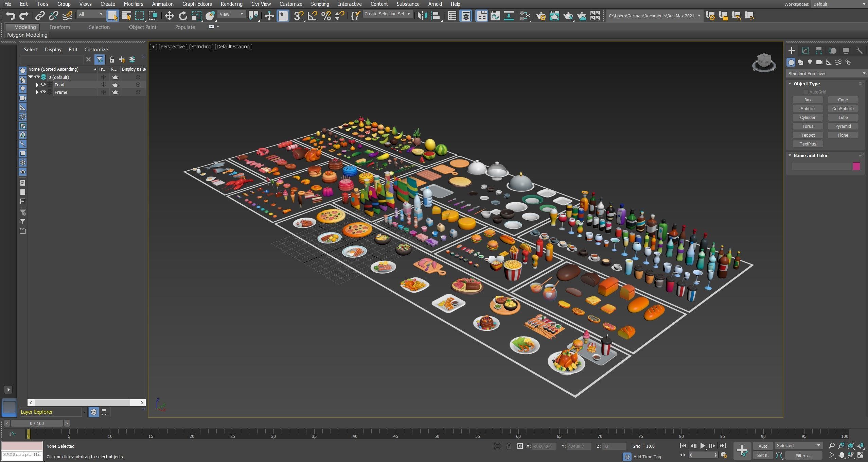Toggle the Layer Explorer display filter funnel
The image size is (868, 462).
100,59
